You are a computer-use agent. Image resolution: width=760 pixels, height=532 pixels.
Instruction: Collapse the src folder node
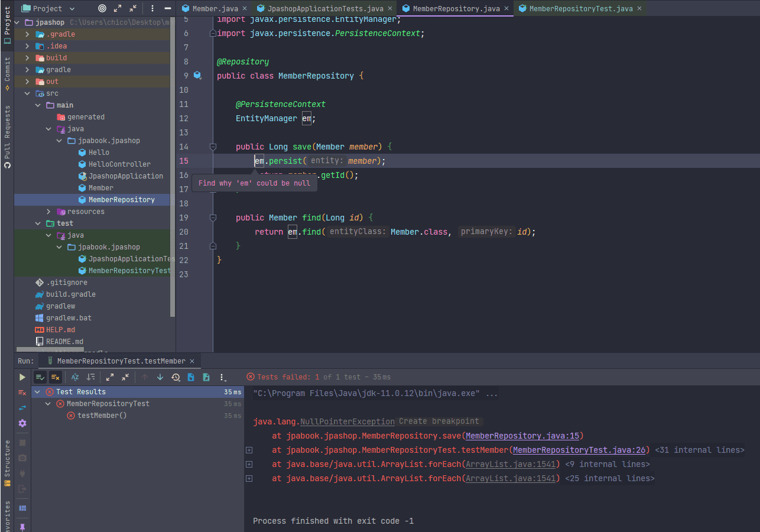(27, 93)
